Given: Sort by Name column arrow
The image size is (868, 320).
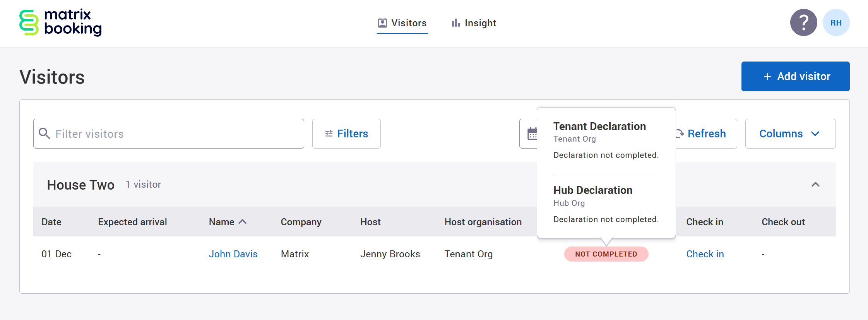Looking at the screenshot, I should tap(243, 222).
